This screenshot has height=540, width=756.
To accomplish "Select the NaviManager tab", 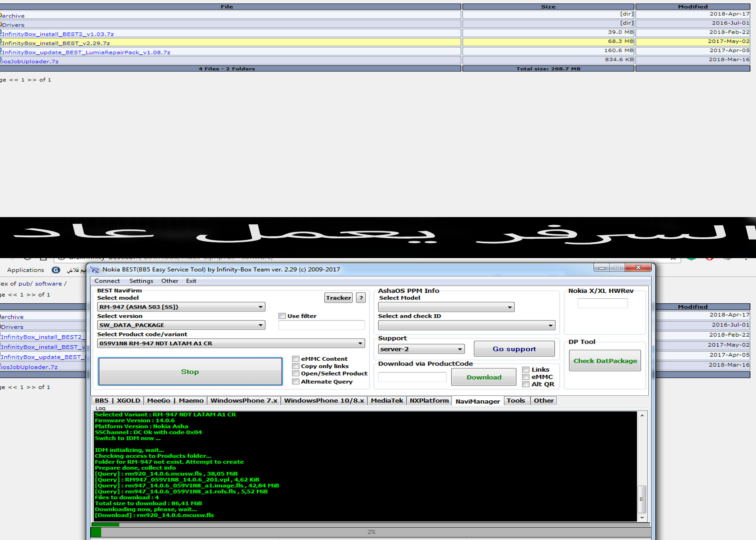I will 478,401.
